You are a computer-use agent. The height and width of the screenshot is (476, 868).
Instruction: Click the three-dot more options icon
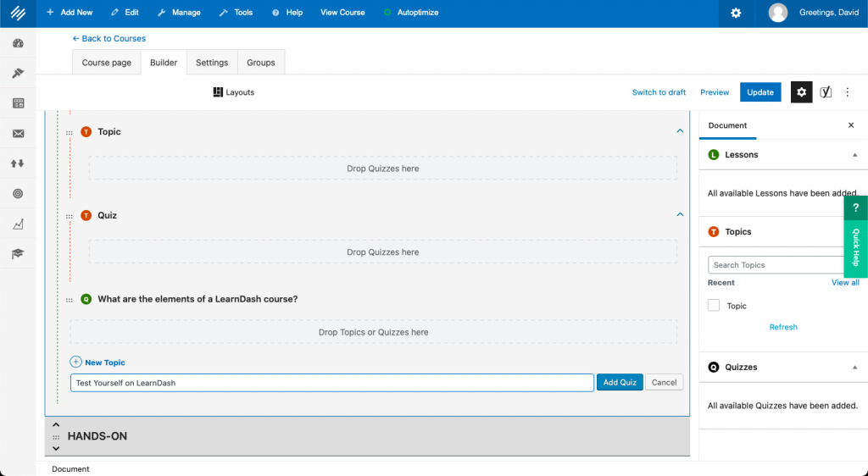[x=848, y=92]
